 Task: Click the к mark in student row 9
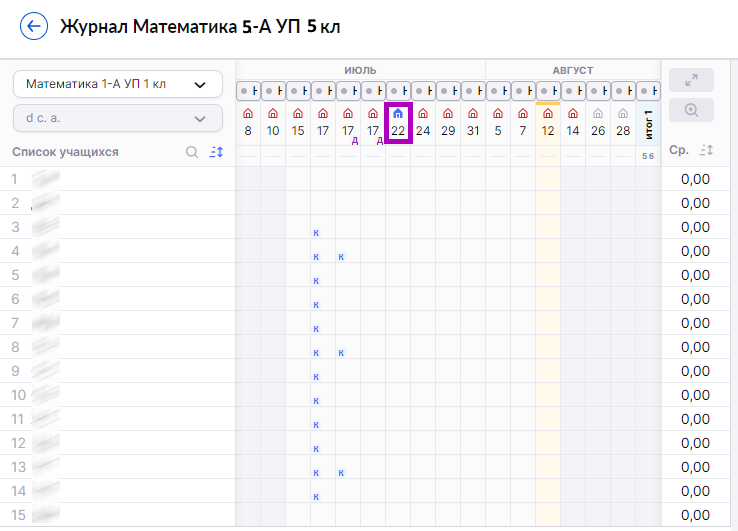[316, 377]
